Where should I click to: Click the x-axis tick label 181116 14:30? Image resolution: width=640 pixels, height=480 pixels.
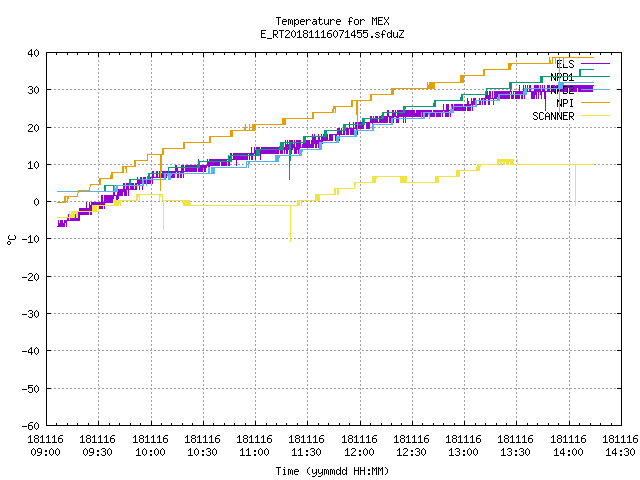[x=620, y=446]
